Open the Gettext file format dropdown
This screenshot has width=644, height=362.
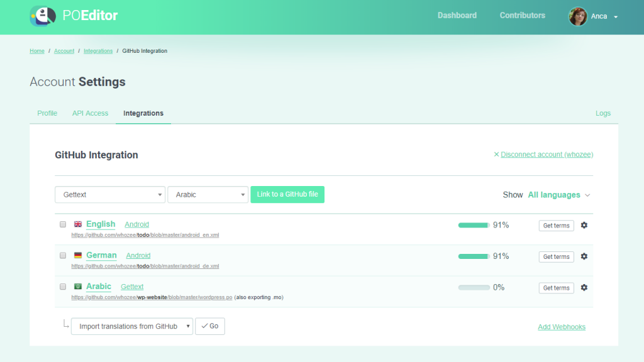click(x=110, y=194)
